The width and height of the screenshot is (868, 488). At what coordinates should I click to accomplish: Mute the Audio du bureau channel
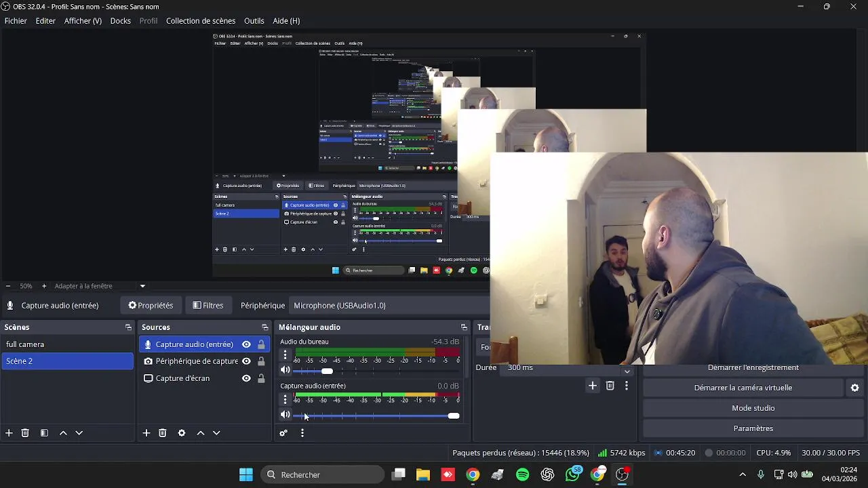tap(285, 370)
